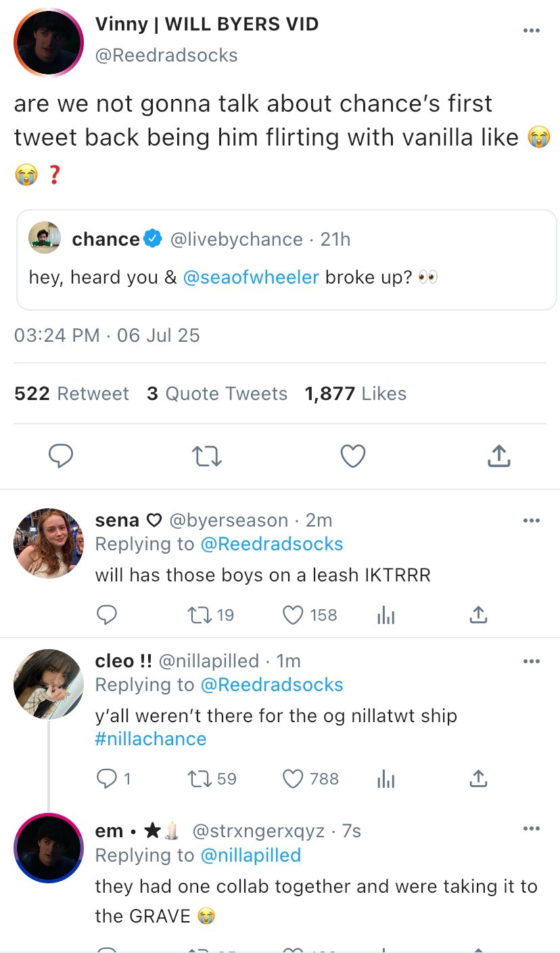Open more options on sena's reply
Image resolution: width=560 pixels, height=953 pixels.
(532, 520)
